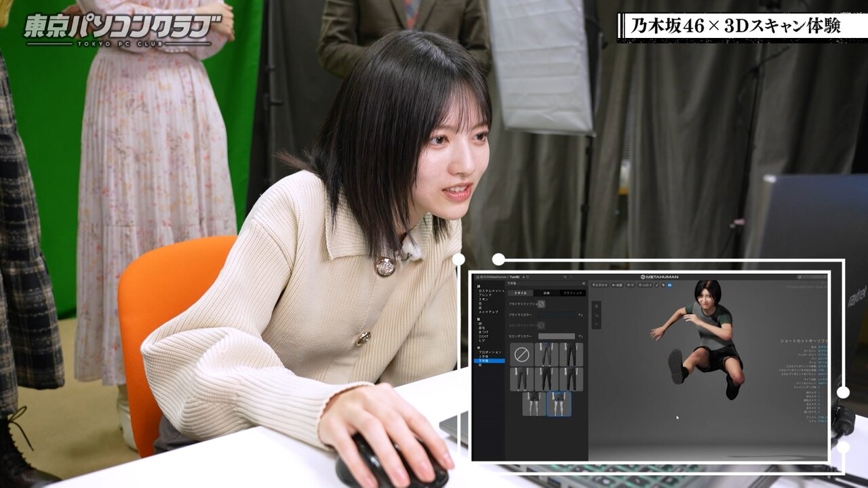Click the link icon in viewport toolbar
This screenshot has width=868, height=488.
(657, 285)
